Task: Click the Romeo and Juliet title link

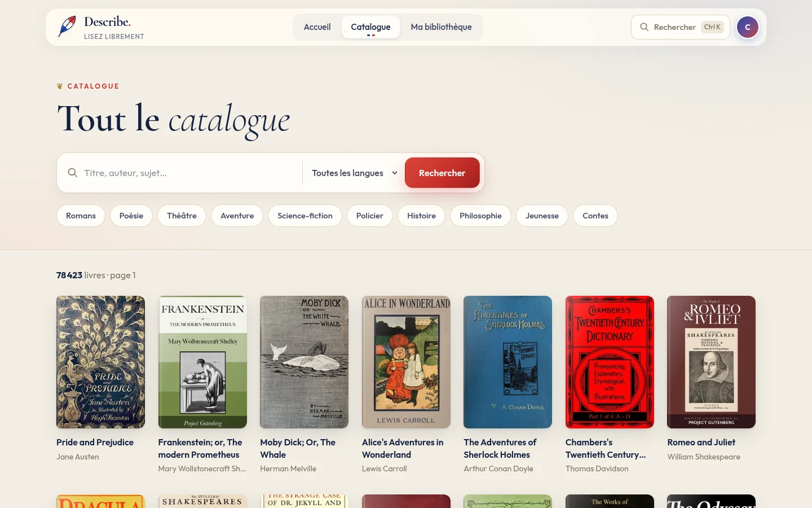Action: 701,443
